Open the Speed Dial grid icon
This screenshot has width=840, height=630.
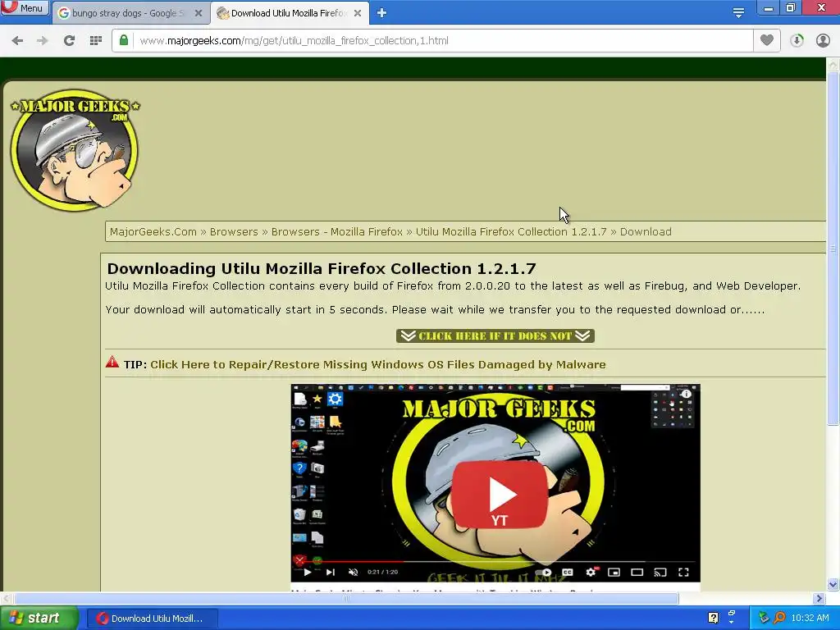coord(96,41)
